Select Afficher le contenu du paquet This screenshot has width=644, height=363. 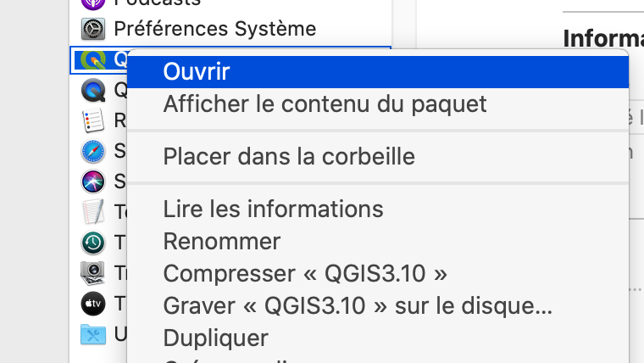click(x=325, y=104)
